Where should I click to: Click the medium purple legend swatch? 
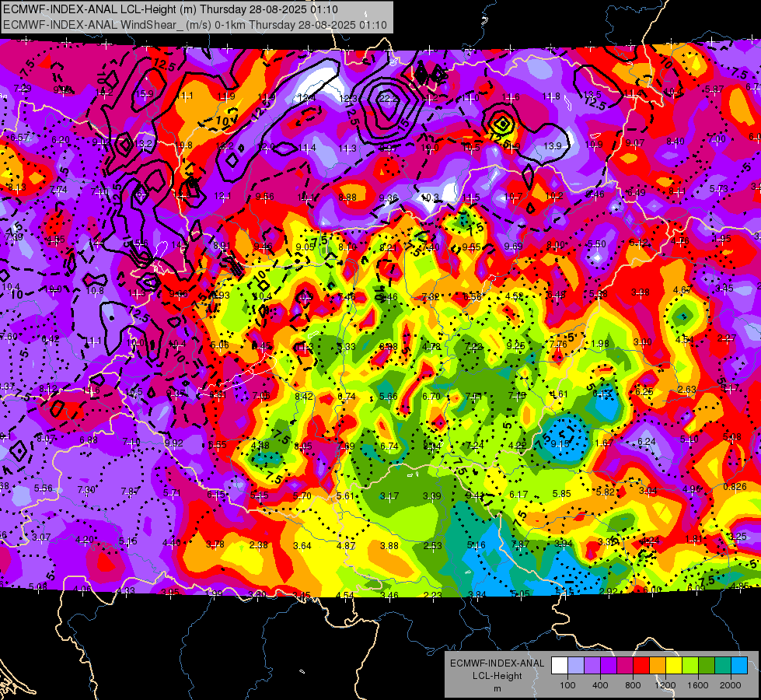tap(592, 666)
